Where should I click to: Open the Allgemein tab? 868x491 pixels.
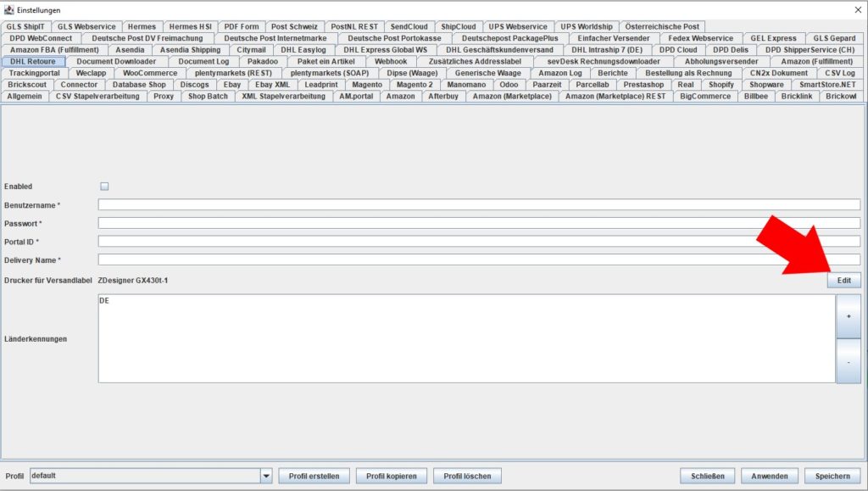pos(25,97)
